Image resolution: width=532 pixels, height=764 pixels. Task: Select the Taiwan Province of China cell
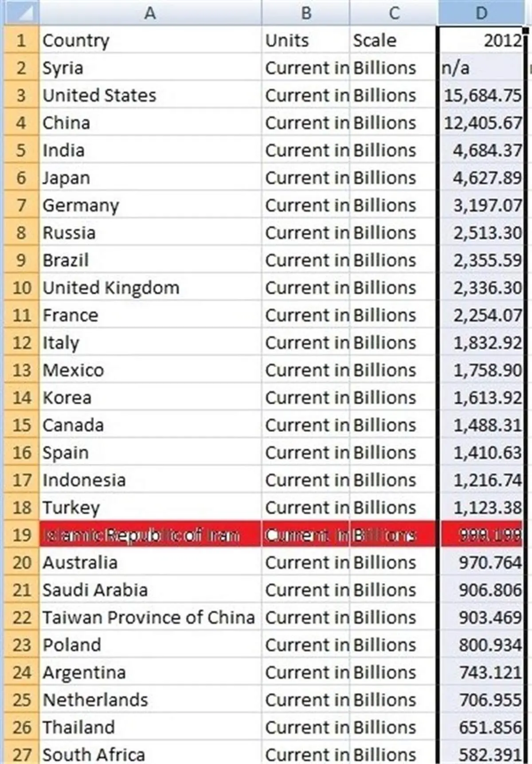150,617
